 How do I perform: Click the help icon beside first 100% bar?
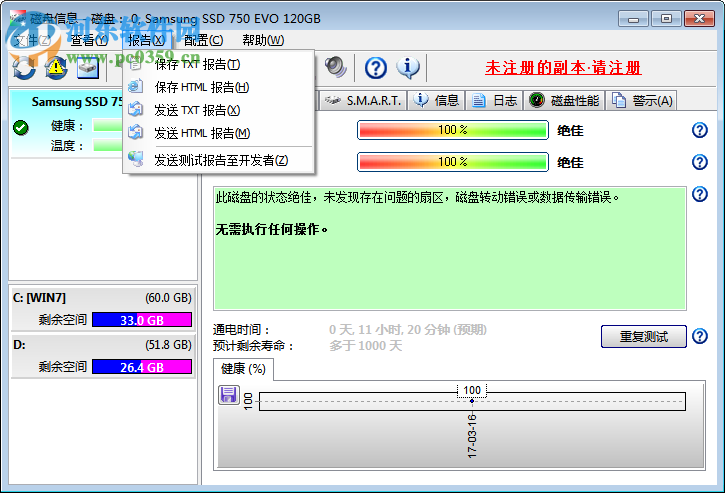[700, 130]
